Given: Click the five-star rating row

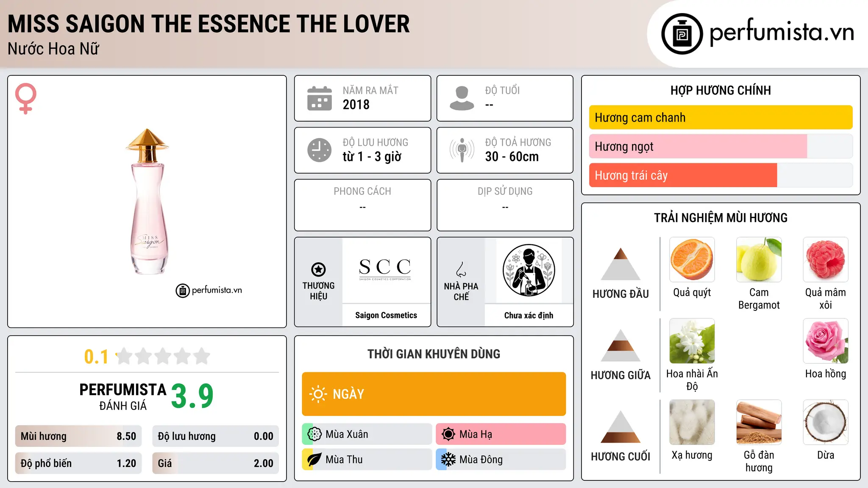Looking at the screenshot, I should [x=163, y=356].
